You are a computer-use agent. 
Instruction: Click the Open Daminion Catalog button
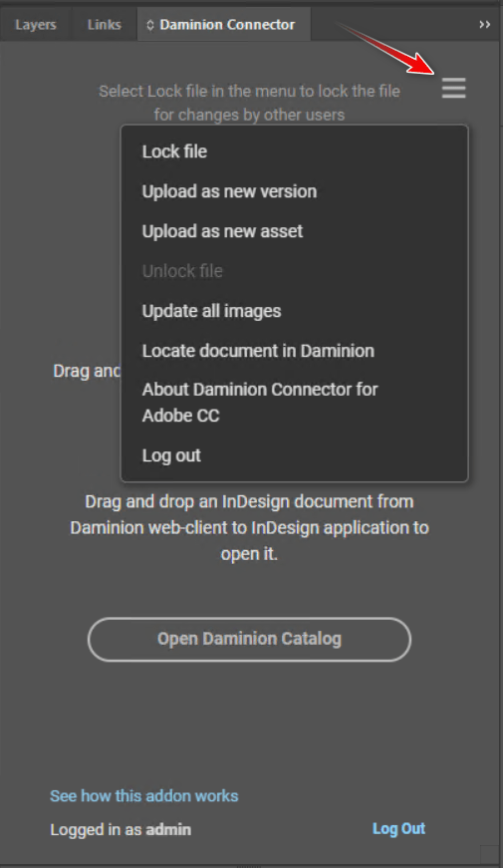coord(249,640)
